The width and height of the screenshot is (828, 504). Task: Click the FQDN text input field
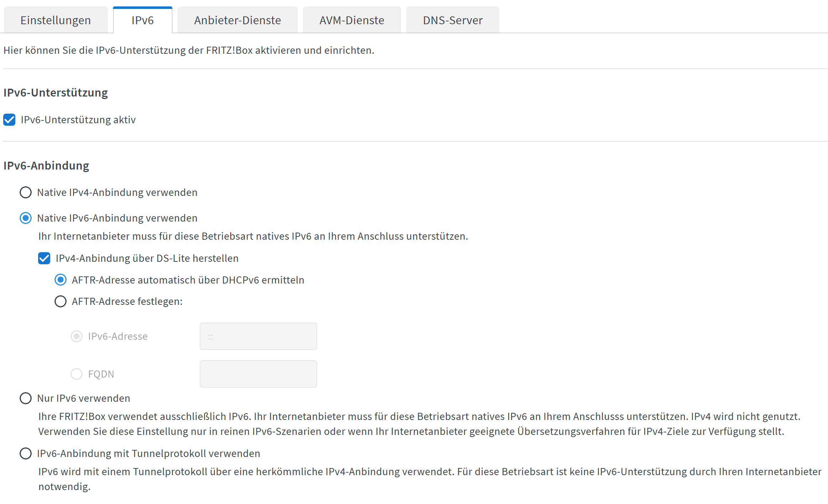[258, 374]
